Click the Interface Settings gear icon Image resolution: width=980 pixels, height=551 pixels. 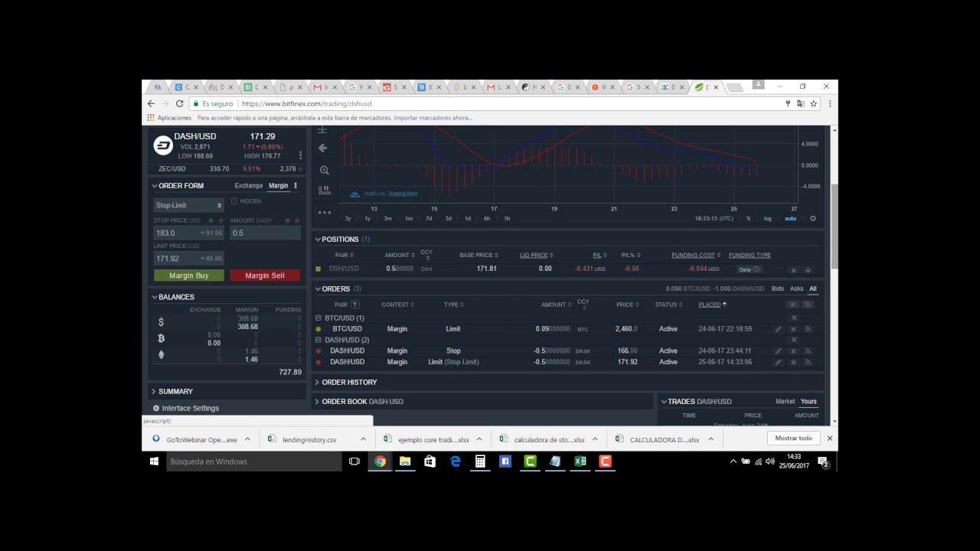coord(156,409)
